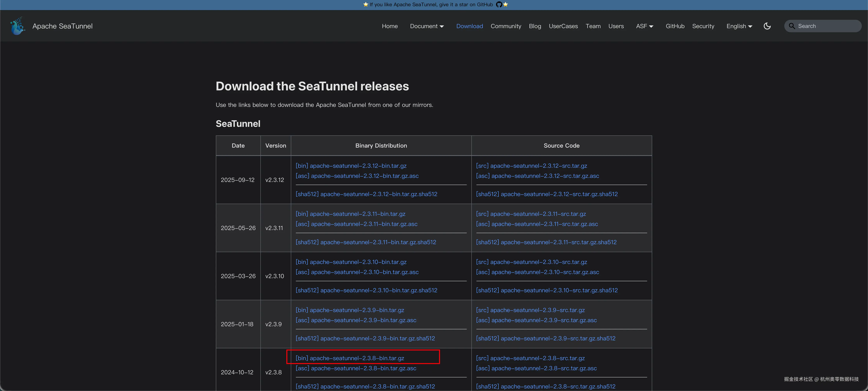The height and width of the screenshot is (391, 868).
Task: Open asc signature for 2.3.10 binary
Action: pyautogui.click(x=357, y=272)
